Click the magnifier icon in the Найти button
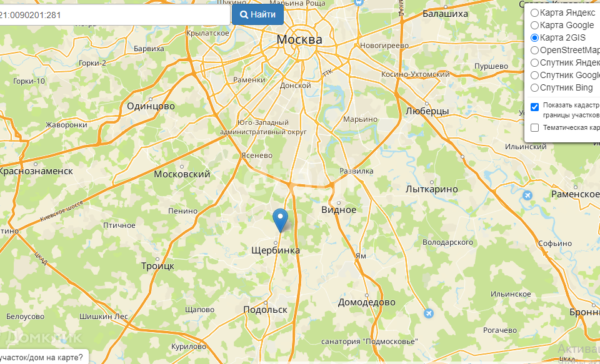 [244, 15]
